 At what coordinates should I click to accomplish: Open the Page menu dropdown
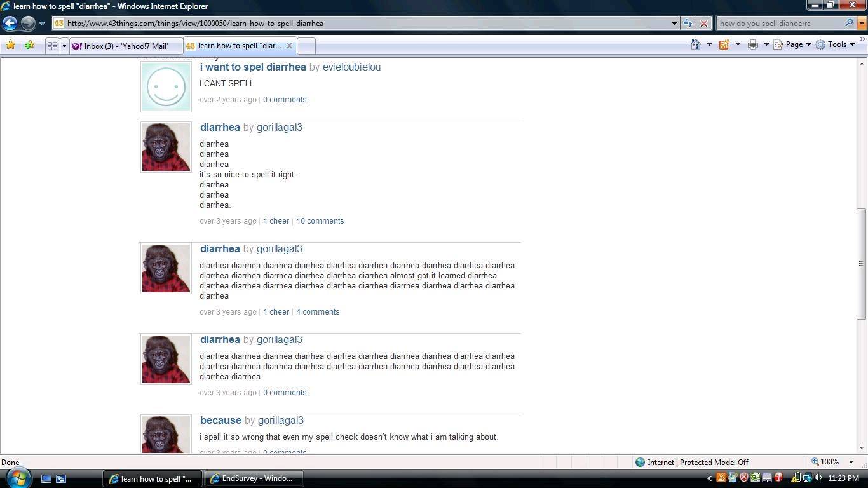793,44
